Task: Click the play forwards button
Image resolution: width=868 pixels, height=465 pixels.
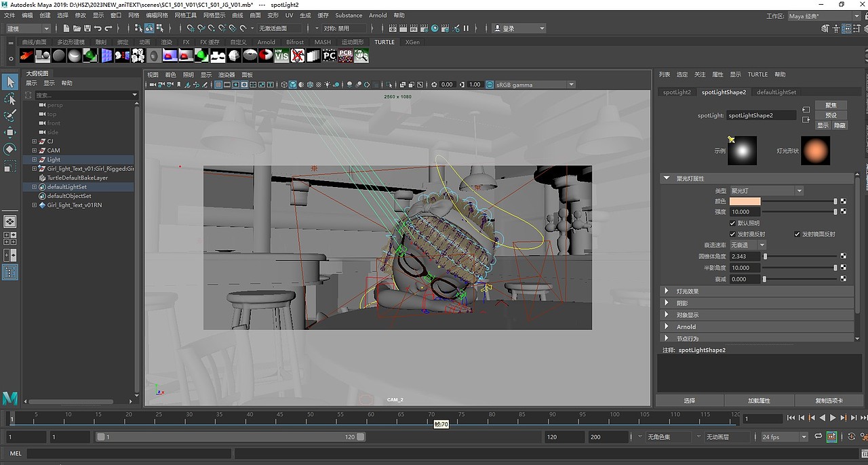Action: pyautogui.click(x=833, y=419)
